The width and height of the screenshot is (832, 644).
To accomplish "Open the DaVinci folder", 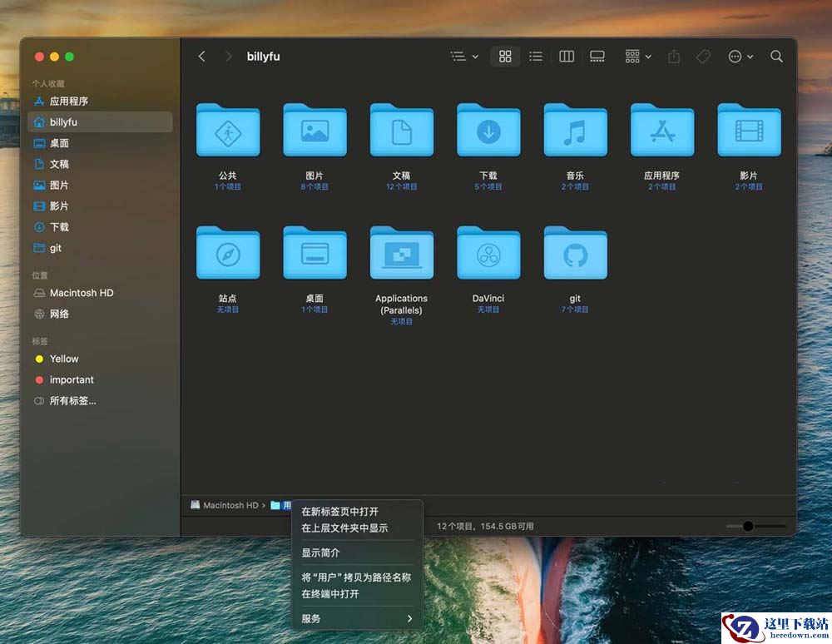I will click(488, 254).
